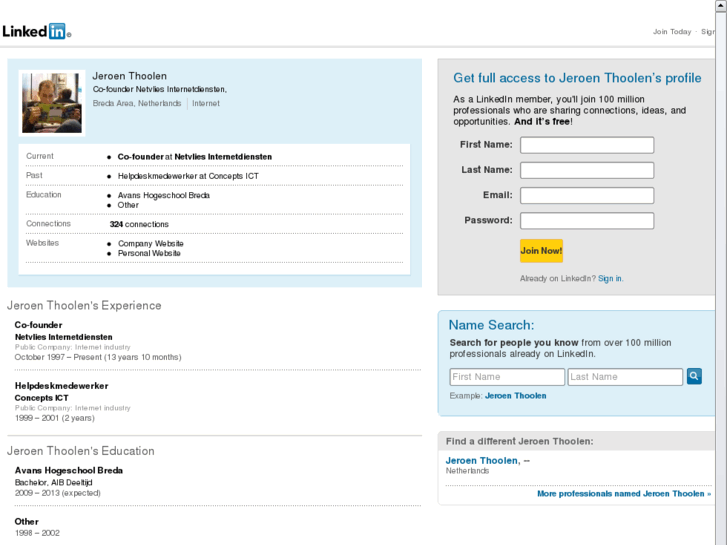
Task: Click Avans Hogeschool Breda in the summary
Action: point(164,195)
